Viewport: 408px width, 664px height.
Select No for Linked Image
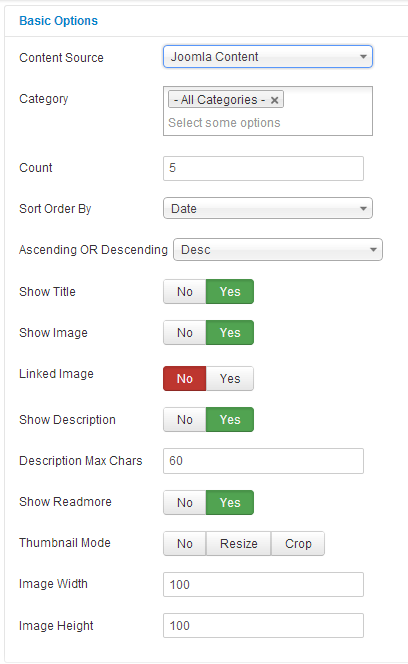[185, 379]
